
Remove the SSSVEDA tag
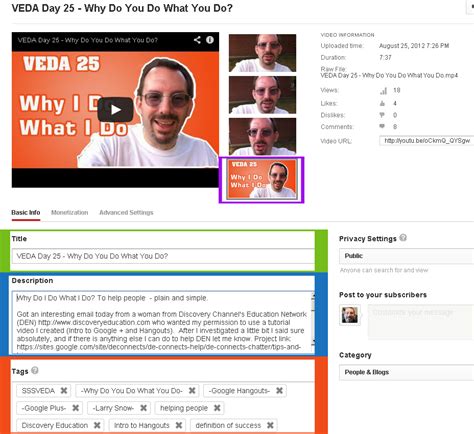[64, 391]
